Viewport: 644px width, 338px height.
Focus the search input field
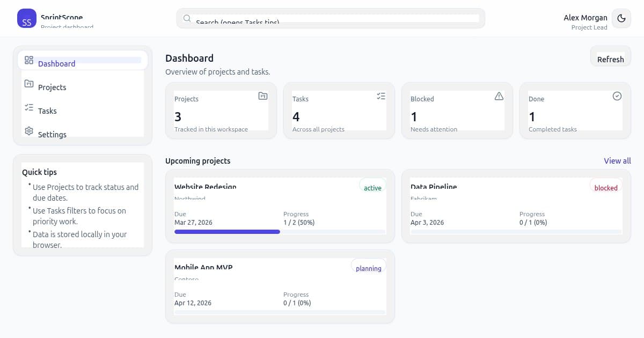tap(331, 18)
